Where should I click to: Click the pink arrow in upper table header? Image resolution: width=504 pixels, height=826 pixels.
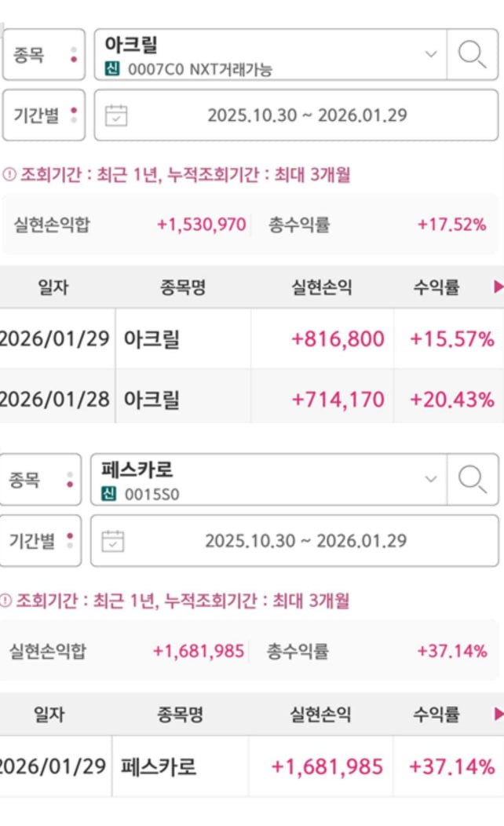point(498,287)
